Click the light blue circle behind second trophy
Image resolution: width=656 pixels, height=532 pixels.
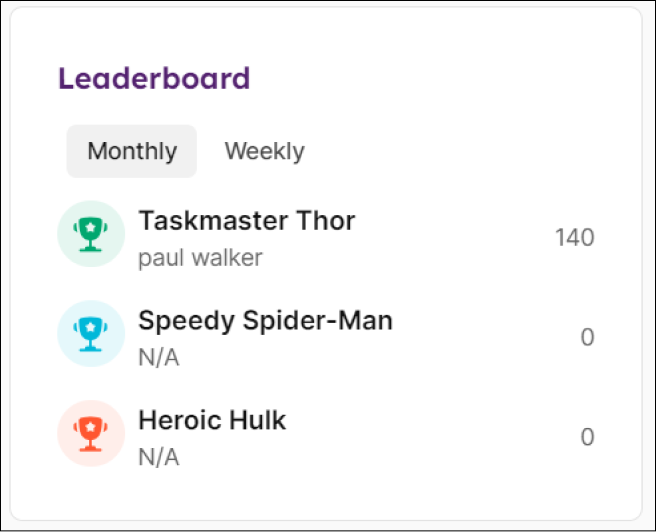(91, 333)
